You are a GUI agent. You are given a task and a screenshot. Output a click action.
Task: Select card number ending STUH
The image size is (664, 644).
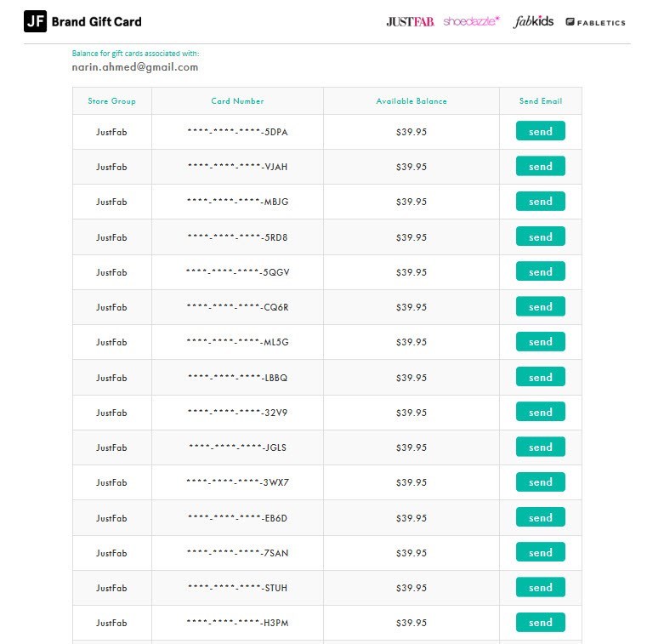237,588
